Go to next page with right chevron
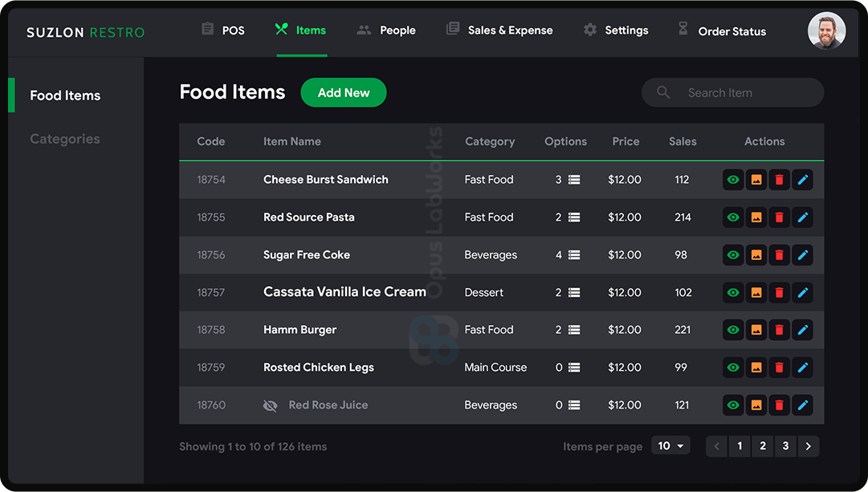Image resolution: width=868 pixels, height=492 pixels. (x=809, y=446)
